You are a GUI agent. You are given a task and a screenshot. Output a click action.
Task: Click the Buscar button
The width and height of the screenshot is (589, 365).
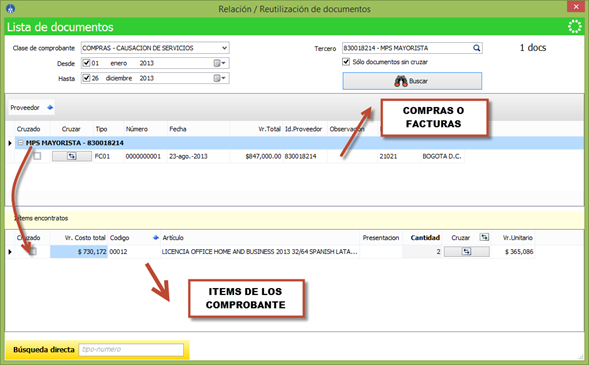click(x=412, y=81)
